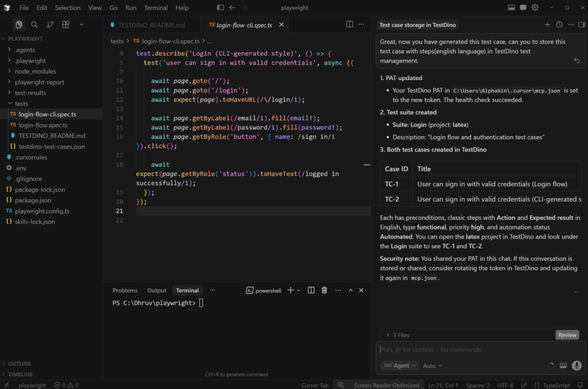Click the Review button
Screen dimensions: 588x389
pos(567,335)
